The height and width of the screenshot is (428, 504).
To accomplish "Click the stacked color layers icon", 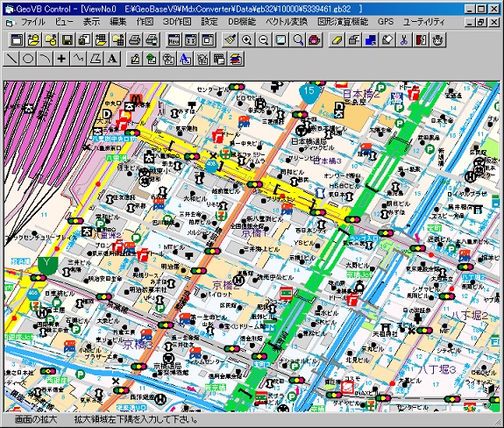I will click(236, 59).
